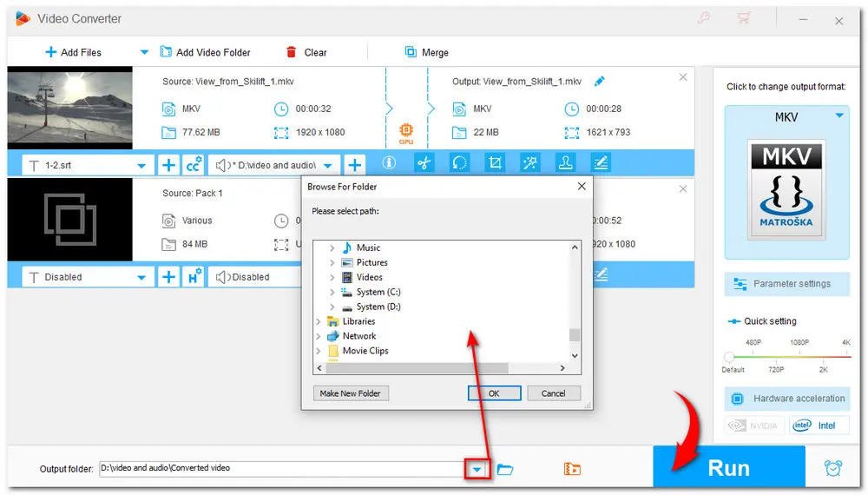Close the Browse For Folder dialog
The height and width of the screenshot is (495, 868).
tap(582, 187)
